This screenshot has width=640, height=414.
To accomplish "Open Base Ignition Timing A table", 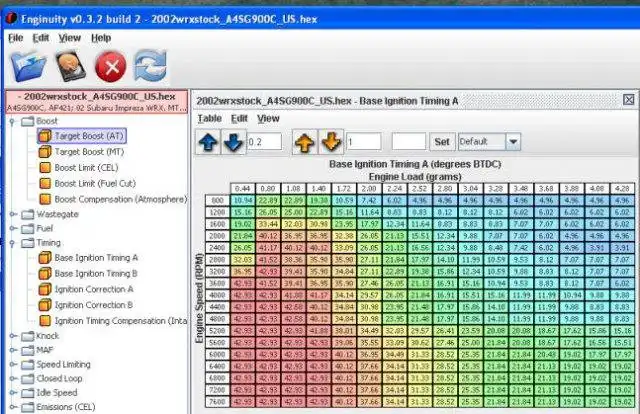I will pos(89,258).
